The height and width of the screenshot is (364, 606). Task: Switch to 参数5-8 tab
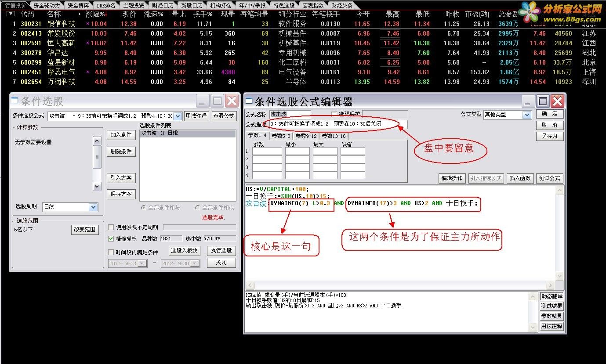point(281,136)
